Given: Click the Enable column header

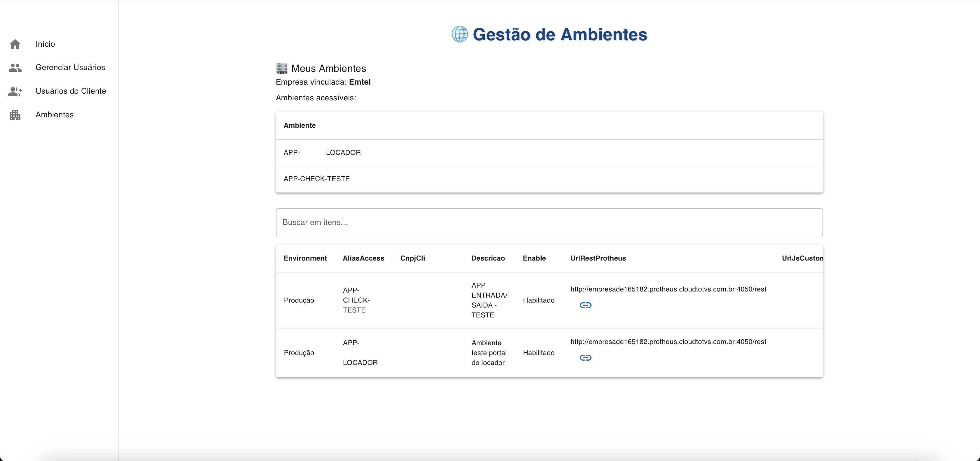Looking at the screenshot, I should click(534, 258).
